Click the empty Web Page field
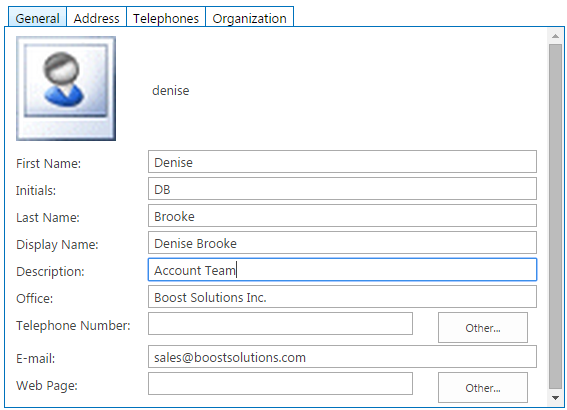 pos(280,384)
